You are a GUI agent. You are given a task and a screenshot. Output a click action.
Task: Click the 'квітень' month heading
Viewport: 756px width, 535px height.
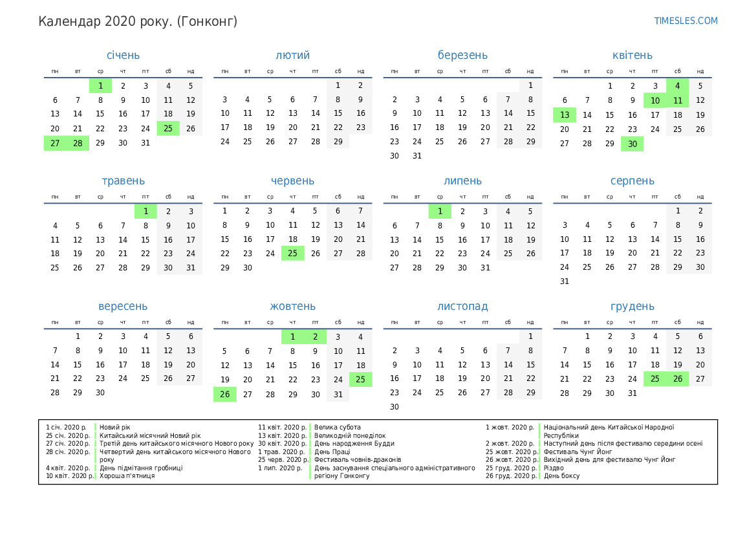tap(632, 55)
